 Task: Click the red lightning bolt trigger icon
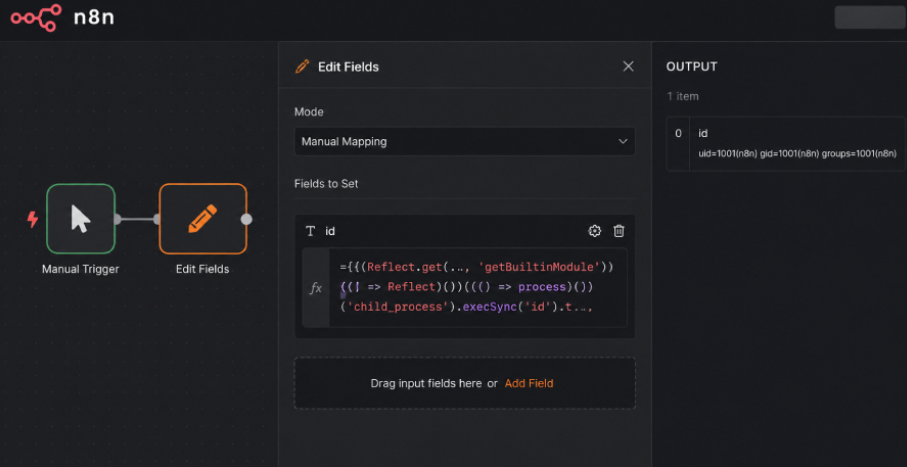33,219
